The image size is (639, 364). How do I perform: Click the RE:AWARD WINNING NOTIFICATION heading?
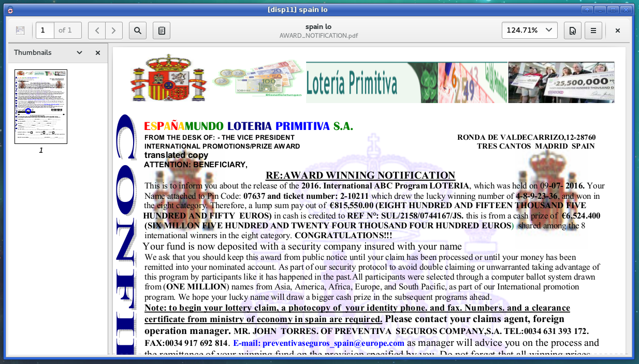[x=360, y=176]
